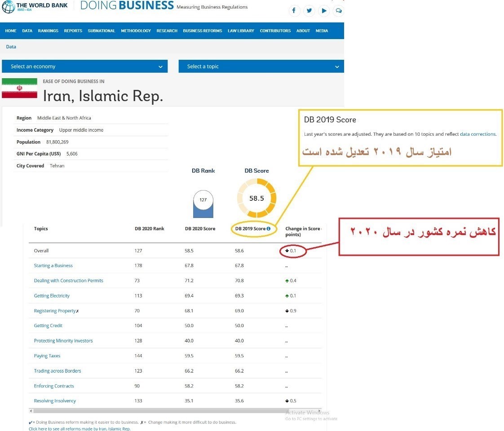The height and width of the screenshot is (431, 504).
Task: Click the World Bank globe logo
Action: tap(9, 7)
